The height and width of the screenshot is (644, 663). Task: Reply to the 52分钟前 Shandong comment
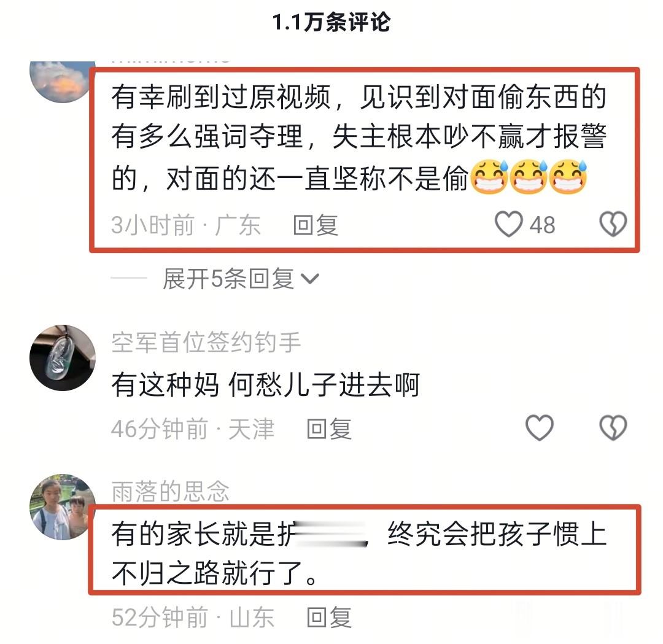[x=328, y=617]
